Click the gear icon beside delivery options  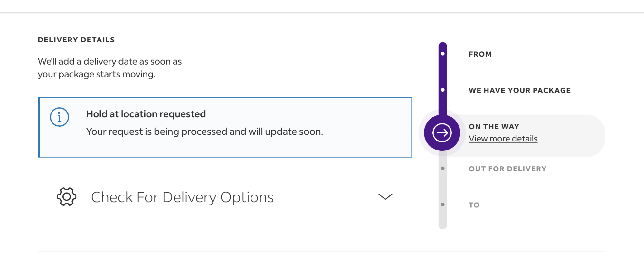[x=67, y=197]
